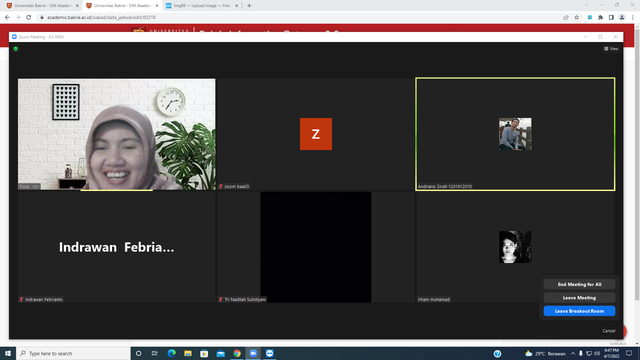Select the Indrawan Febrianto participant tile
640x360 pixels.
click(116, 247)
